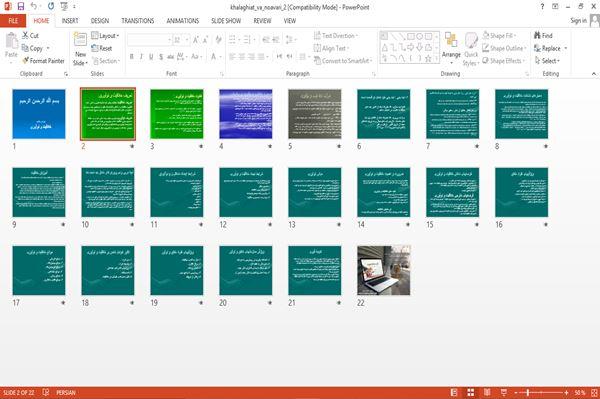Click the zoom slider handle
Viewport: 600px width, 399px height.
click(x=528, y=392)
